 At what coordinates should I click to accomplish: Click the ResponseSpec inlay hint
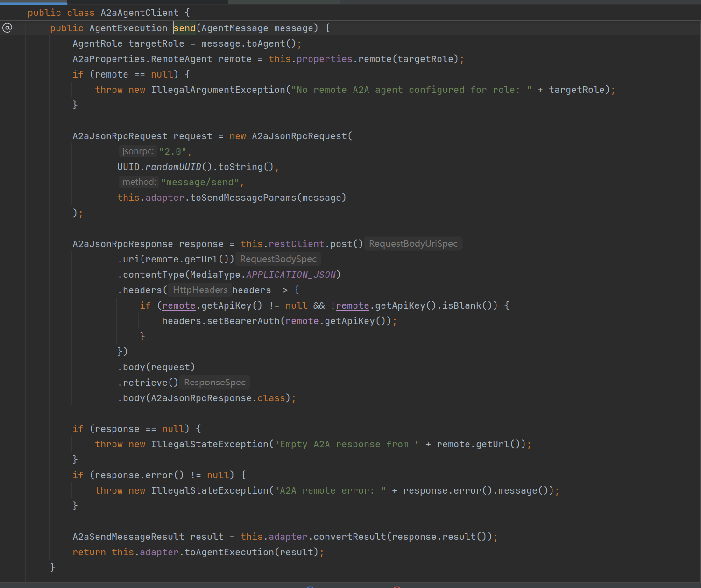(x=215, y=383)
